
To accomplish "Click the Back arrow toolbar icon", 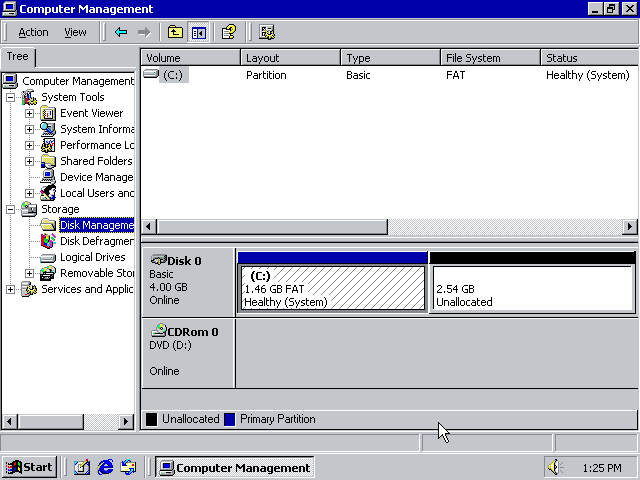I will (121, 32).
